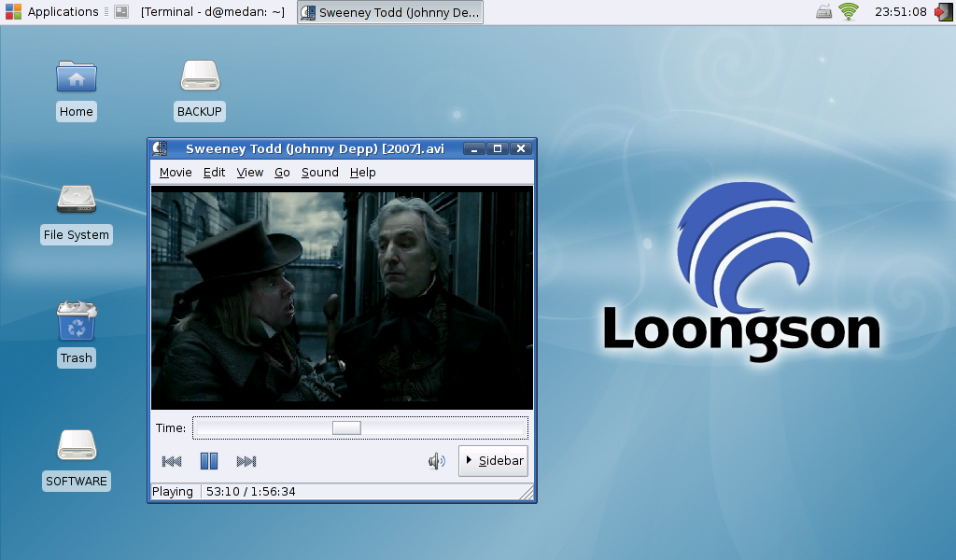Screen dimensions: 956x560
Task: Click the window menu icon in title bar
Action: [160, 148]
